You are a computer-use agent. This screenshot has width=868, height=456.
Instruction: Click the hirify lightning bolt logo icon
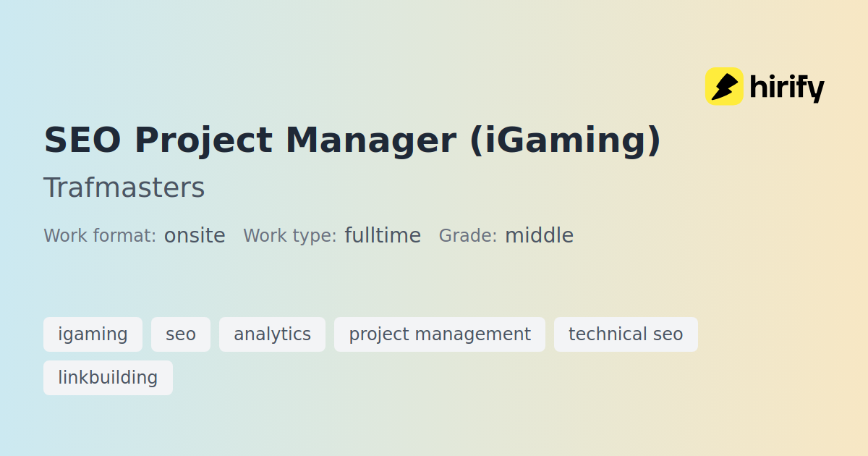tap(724, 87)
